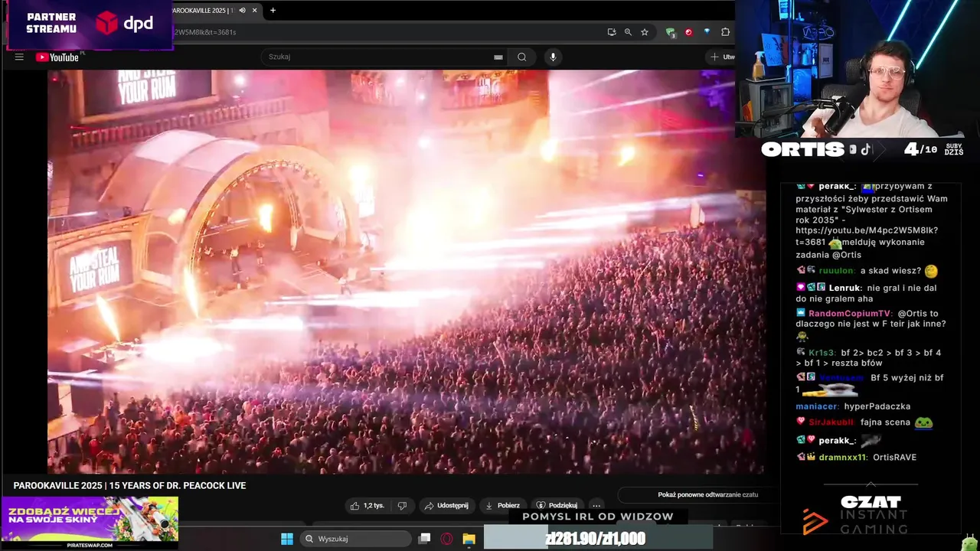Click username Kr1s3 in chat
The image size is (980, 551).
point(822,353)
